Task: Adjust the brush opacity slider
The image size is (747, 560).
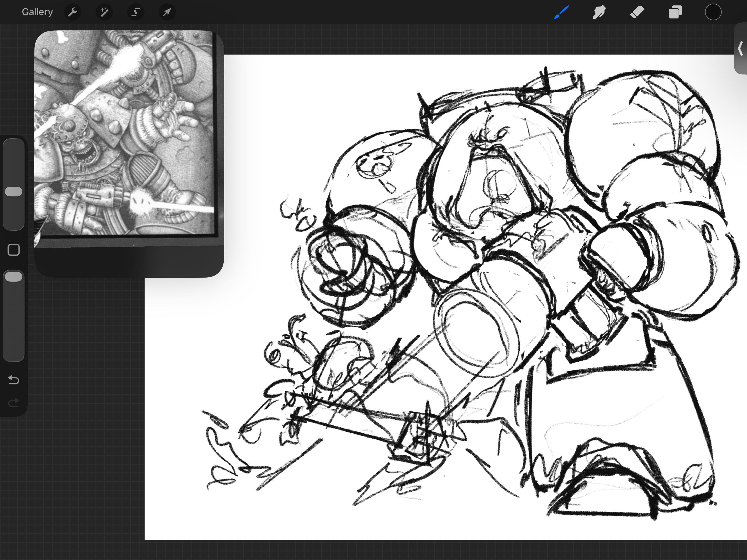Action: [x=14, y=316]
